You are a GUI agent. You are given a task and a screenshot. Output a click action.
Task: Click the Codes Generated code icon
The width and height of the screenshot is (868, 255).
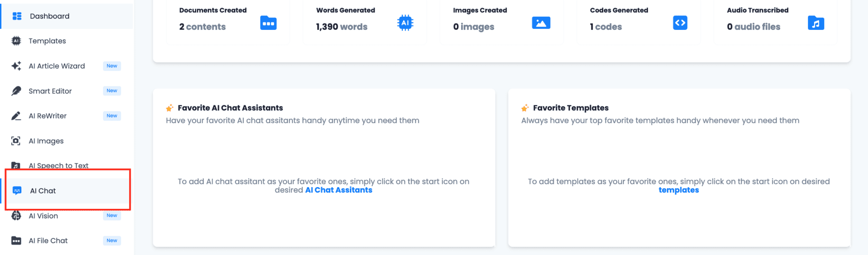click(680, 23)
